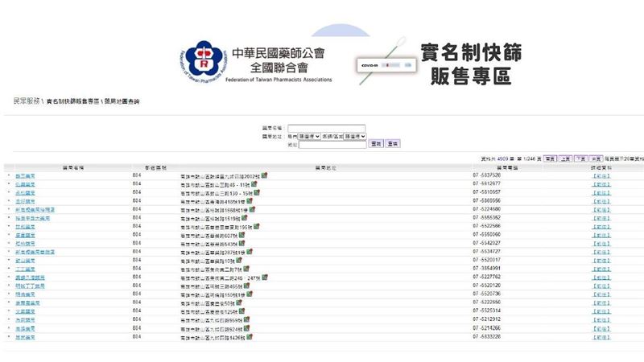The height and width of the screenshot is (362, 644).
Task: Expand the 縣市 (county/city) dropdown
Action: click(x=309, y=136)
